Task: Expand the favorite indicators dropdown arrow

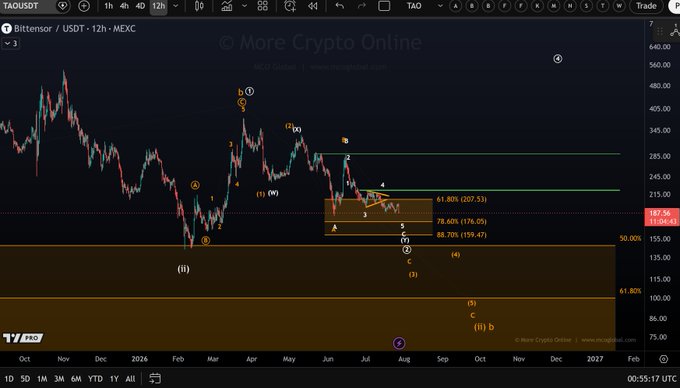Action: click(244, 6)
